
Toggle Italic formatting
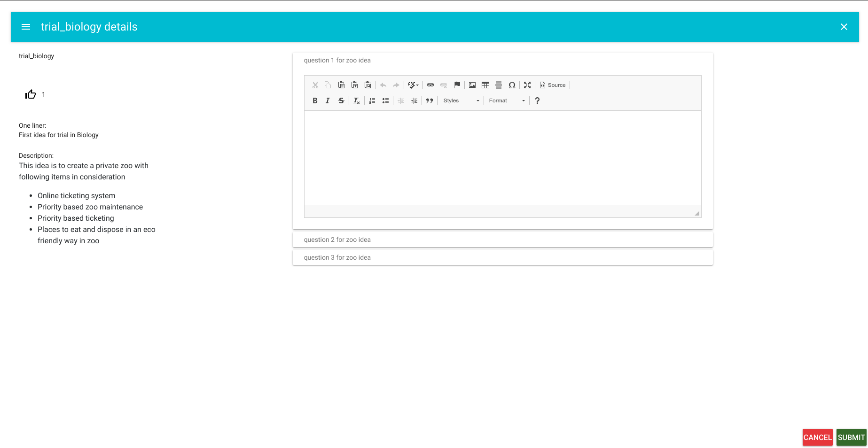click(x=328, y=100)
